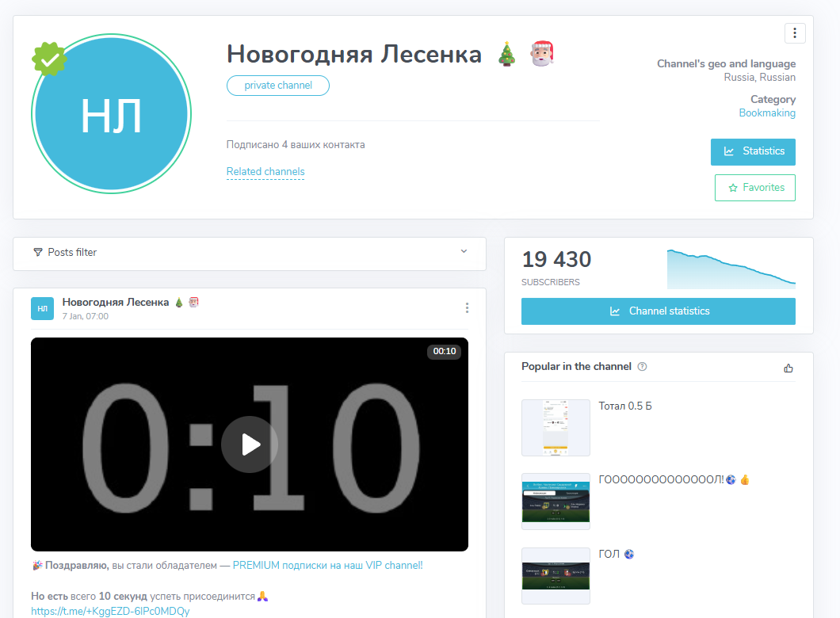Viewport: 840px width, 618px height.
Task: Play the 0:10 countdown video
Action: pos(250,444)
